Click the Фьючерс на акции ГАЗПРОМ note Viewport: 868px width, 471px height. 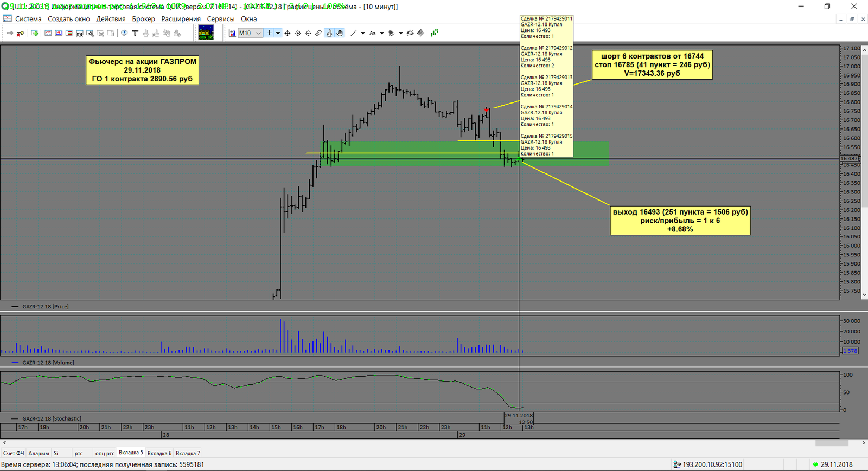tap(142, 70)
